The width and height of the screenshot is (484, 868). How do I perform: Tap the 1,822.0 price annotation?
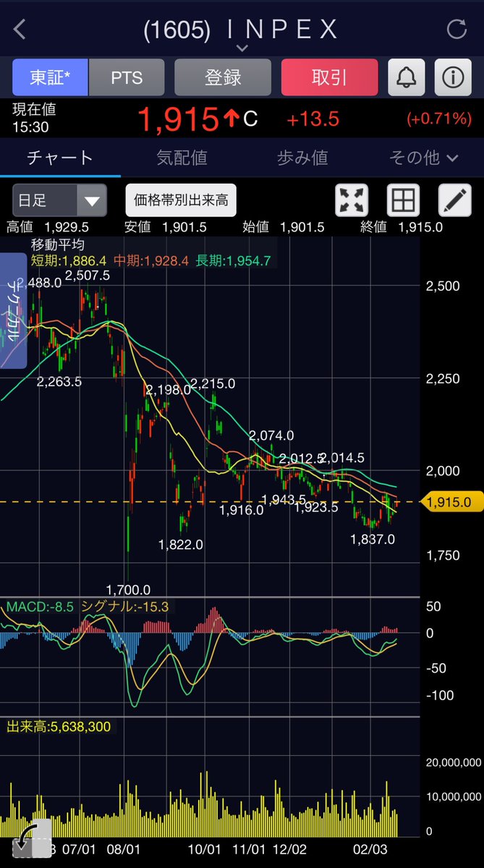point(181,545)
